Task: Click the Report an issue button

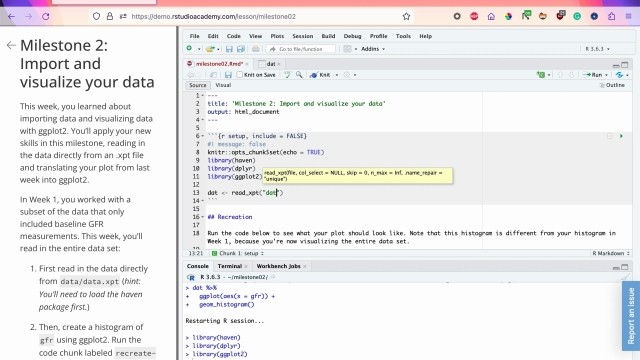Action: point(631,316)
